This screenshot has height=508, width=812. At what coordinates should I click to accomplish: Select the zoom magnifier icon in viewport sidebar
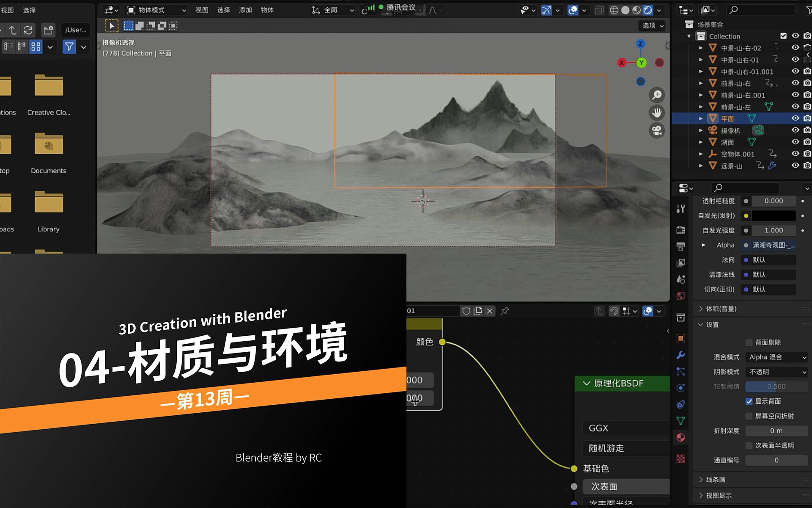pyautogui.click(x=656, y=95)
